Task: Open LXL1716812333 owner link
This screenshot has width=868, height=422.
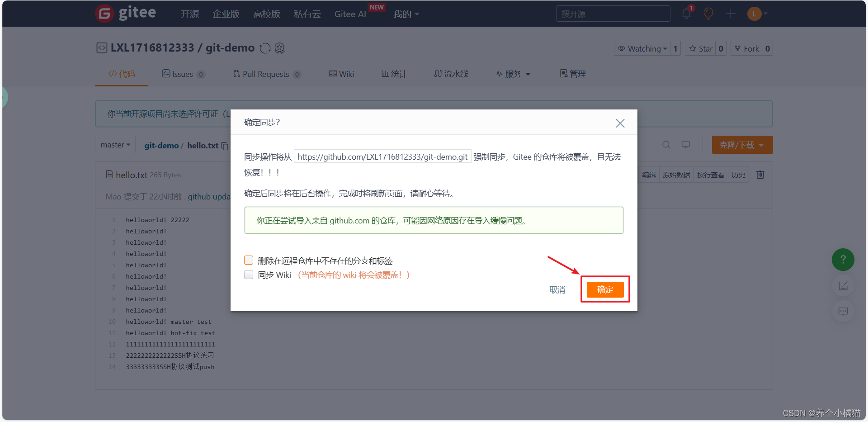Action: (x=152, y=47)
